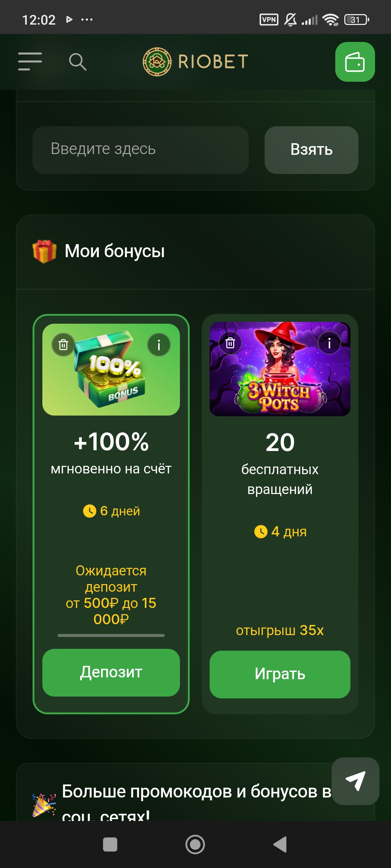Open the green wallet button
Viewport: 391px width, 868px height.
pos(355,62)
